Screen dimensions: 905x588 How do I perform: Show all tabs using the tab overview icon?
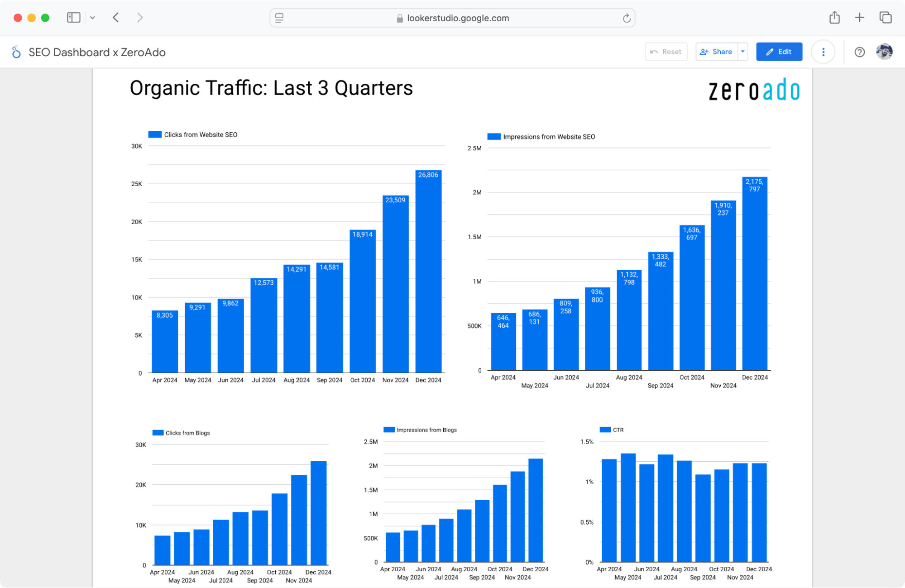pyautogui.click(x=886, y=17)
